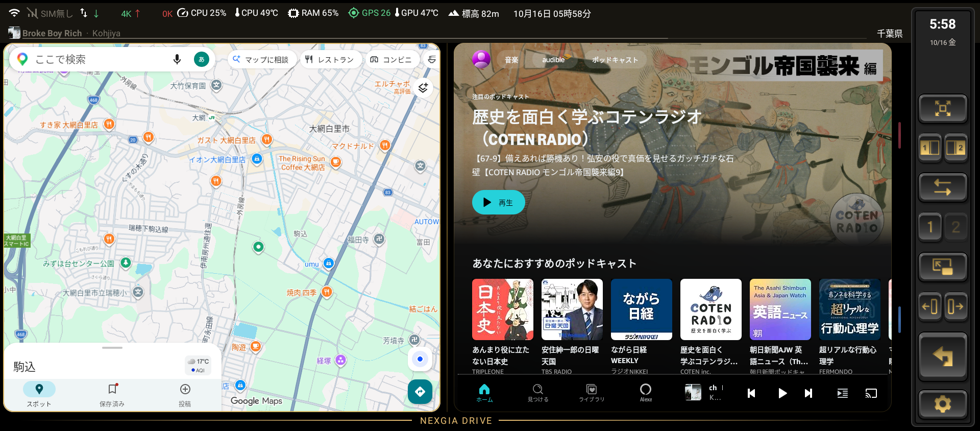Open the picture-in-picture window button
The width and height of the screenshot is (980, 431).
click(943, 267)
